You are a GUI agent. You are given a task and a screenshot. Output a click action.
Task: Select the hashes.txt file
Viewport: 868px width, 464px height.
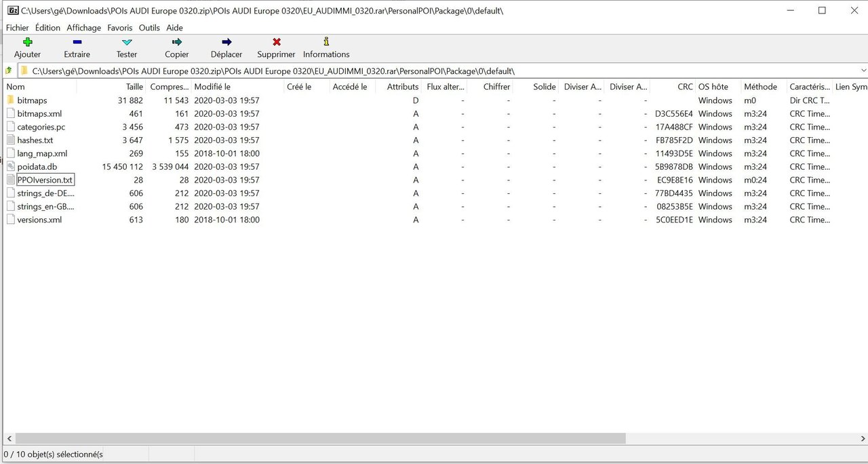tap(35, 140)
